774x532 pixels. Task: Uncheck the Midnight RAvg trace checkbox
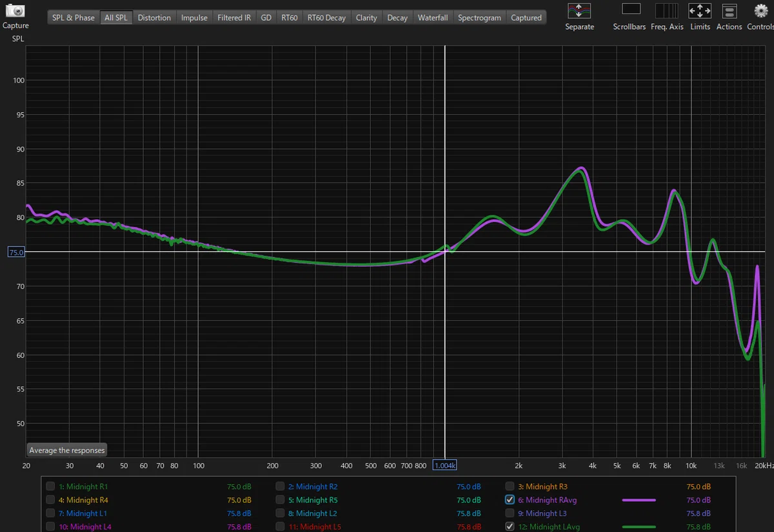coord(510,500)
